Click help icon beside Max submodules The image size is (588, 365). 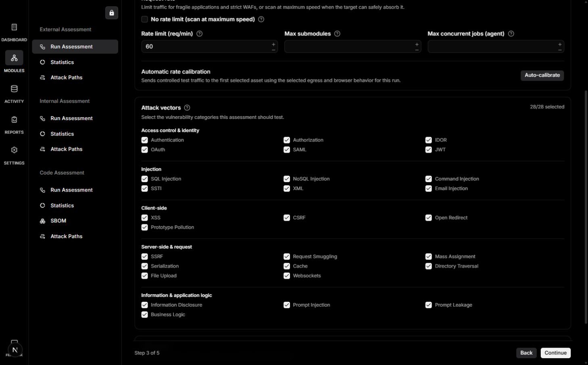coord(338,34)
